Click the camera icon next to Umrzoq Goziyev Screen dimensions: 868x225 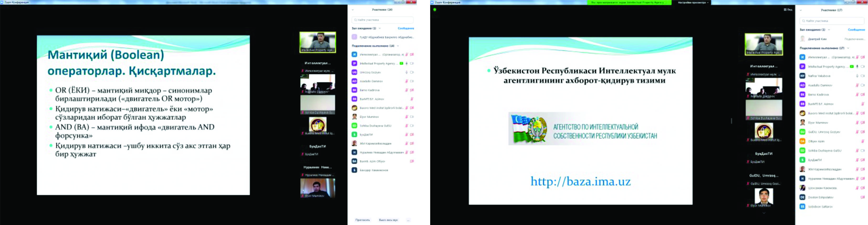click(412, 72)
